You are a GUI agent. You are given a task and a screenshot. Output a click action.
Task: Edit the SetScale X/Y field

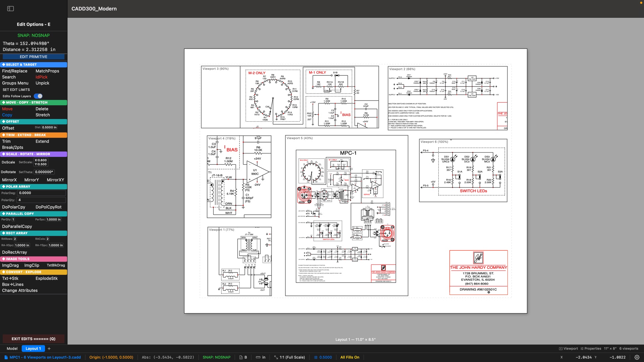point(41,162)
